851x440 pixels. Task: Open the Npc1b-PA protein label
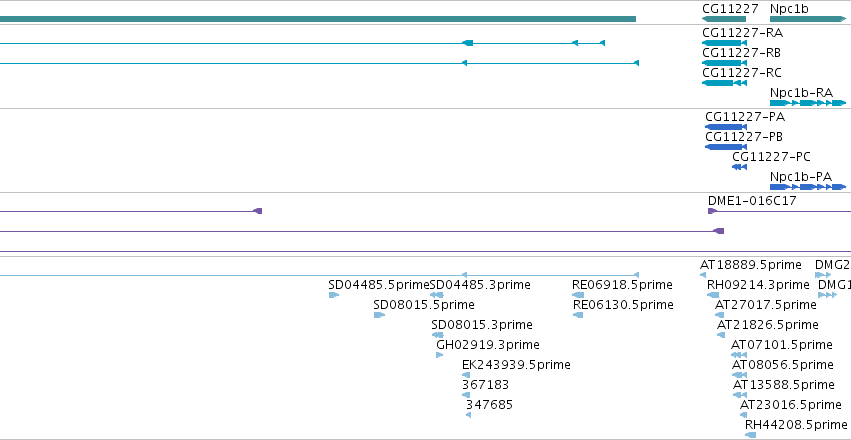coord(801,177)
